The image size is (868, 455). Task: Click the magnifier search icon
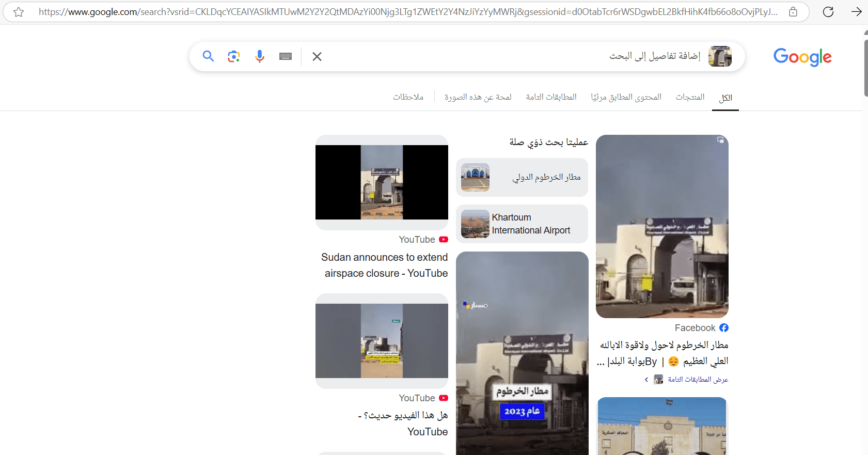[208, 56]
